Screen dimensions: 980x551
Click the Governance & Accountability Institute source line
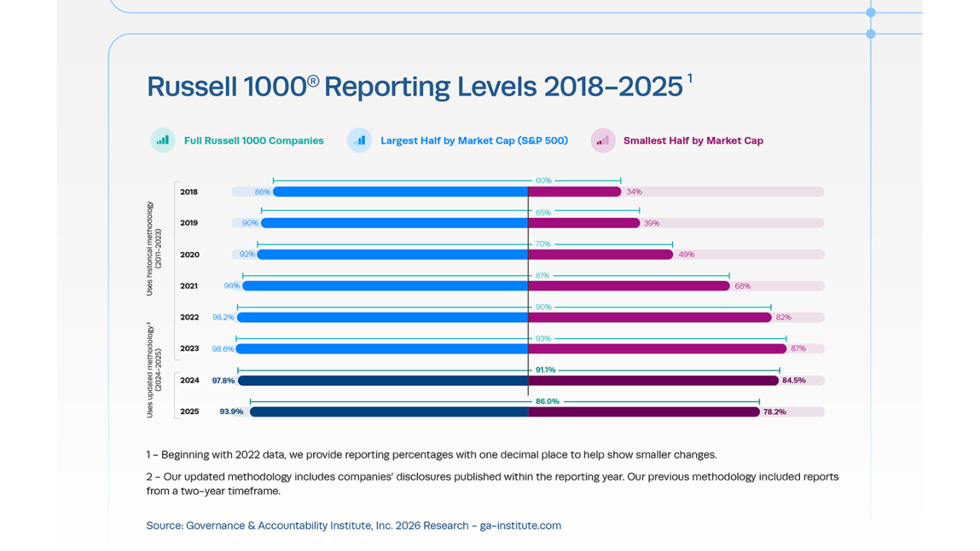[x=354, y=526]
